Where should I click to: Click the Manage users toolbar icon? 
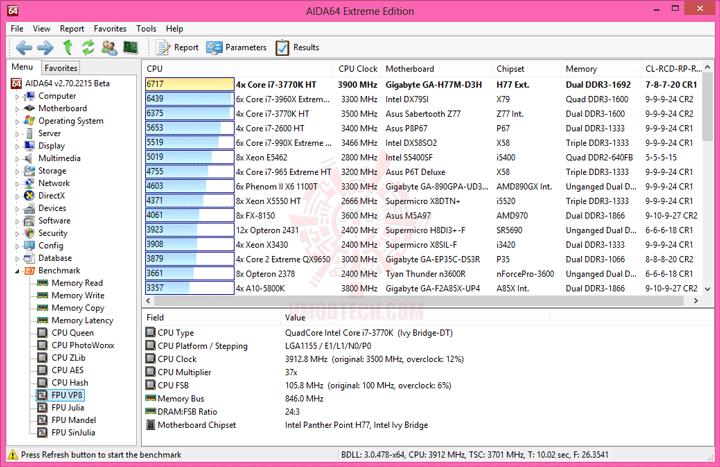coord(109,47)
